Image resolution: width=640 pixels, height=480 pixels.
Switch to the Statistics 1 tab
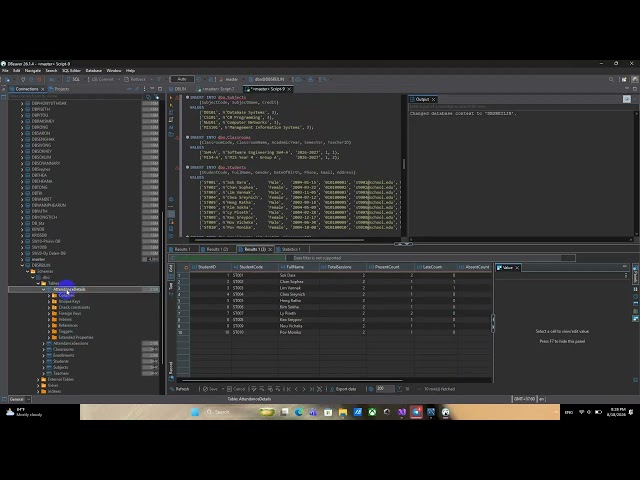pyautogui.click(x=291, y=249)
